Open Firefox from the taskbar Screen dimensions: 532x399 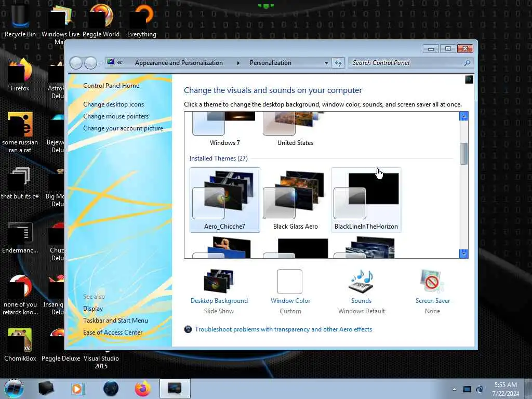[x=143, y=389]
